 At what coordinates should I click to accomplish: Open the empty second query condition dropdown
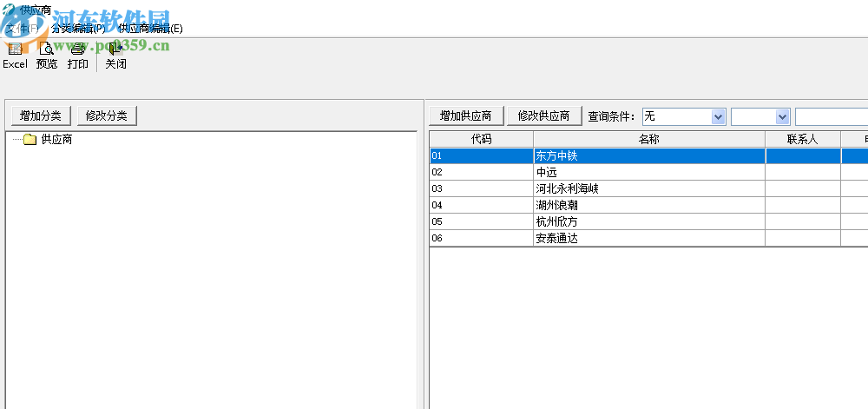(760, 116)
